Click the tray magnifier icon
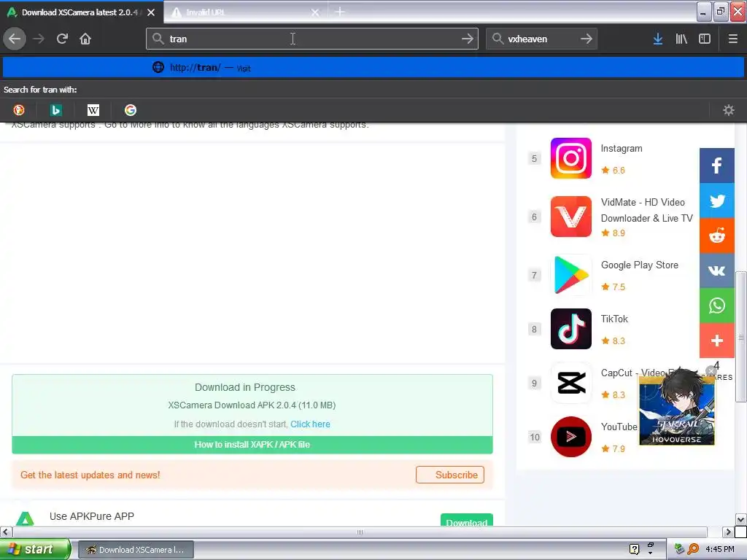This screenshot has width=747, height=560. 693,549
